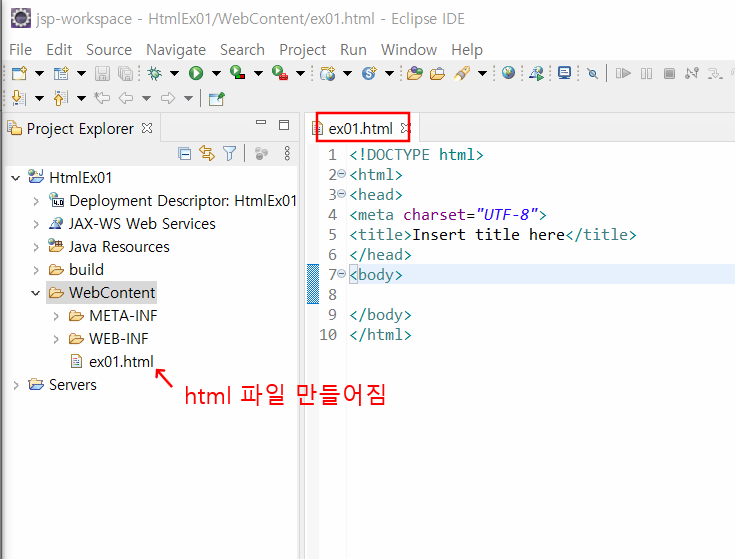Click Collapse All in Project Explorer
This screenshot has height=559, width=735.
(185, 153)
